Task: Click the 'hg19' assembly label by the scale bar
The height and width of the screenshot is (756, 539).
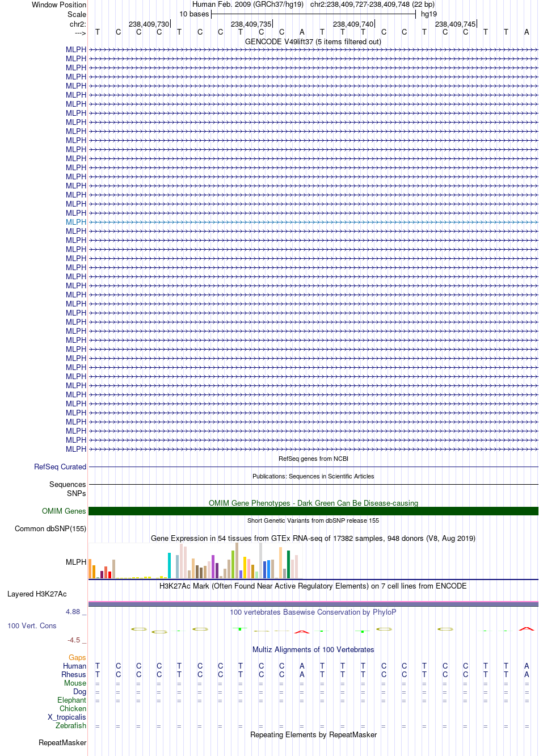Action: tap(429, 14)
